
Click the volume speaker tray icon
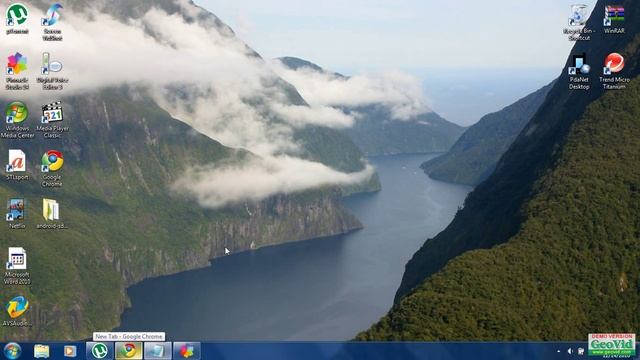[570, 351]
